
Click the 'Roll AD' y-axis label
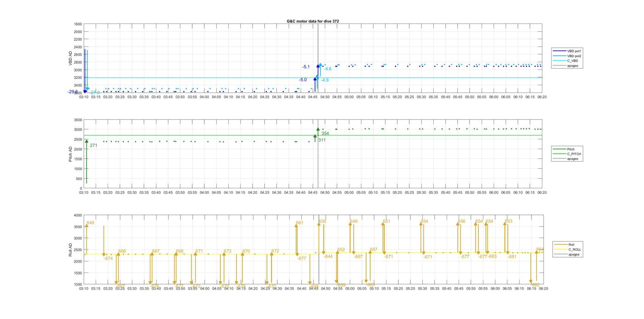pyautogui.click(x=71, y=249)
